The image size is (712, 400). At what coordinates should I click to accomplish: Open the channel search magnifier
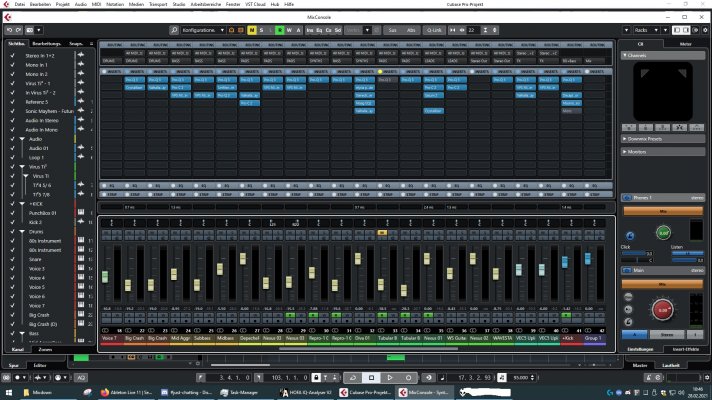pyautogui.click(x=174, y=30)
